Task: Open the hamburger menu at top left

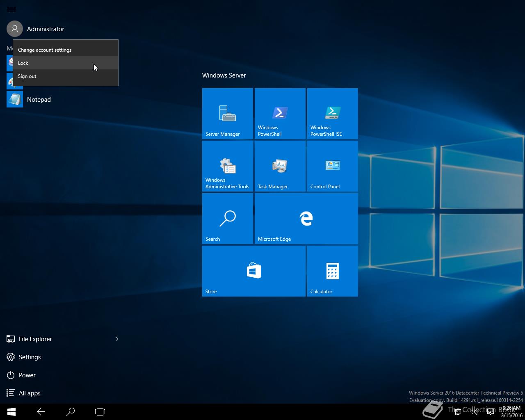Action: pyautogui.click(x=11, y=10)
